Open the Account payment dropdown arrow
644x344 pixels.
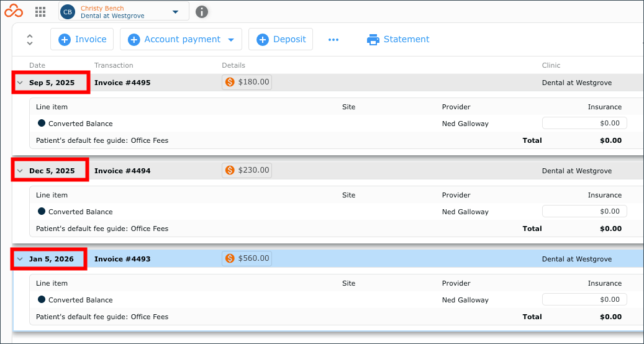coord(231,40)
